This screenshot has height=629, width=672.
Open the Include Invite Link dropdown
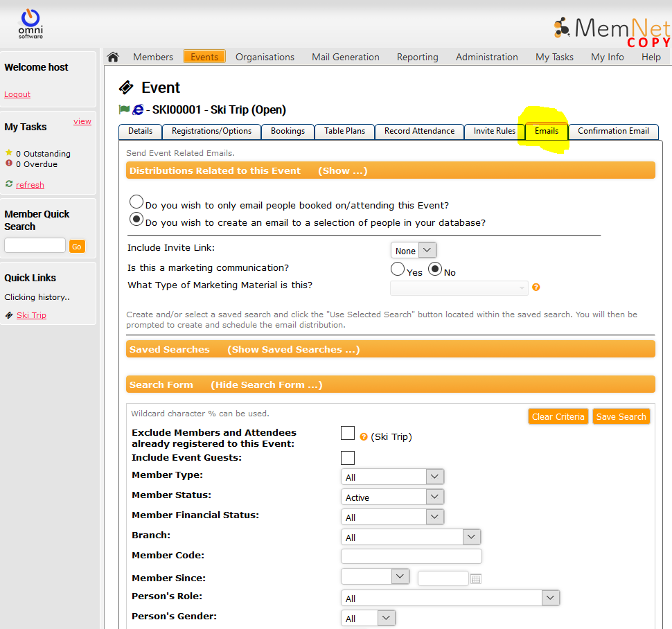coord(414,251)
